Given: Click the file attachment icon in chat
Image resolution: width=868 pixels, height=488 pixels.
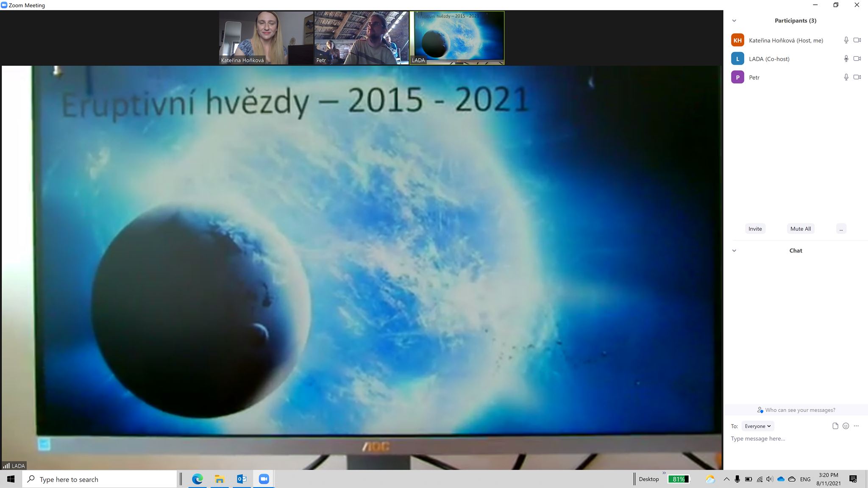Looking at the screenshot, I should [x=835, y=426].
